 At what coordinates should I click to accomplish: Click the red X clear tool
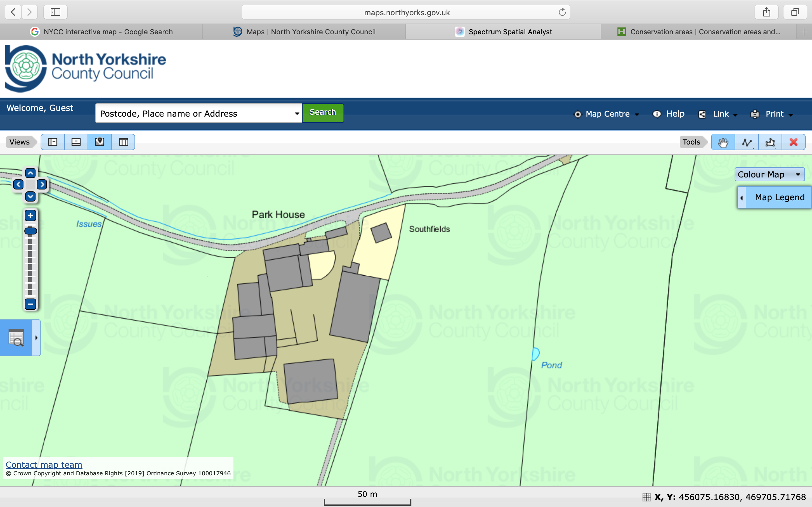(794, 142)
